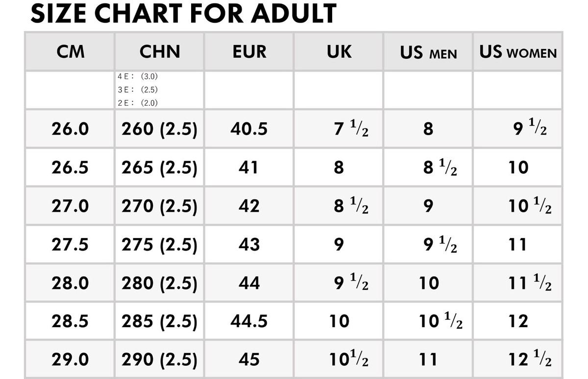Viewport: 588px width, 379px height.
Task: Select the UK column header
Action: [x=339, y=51]
